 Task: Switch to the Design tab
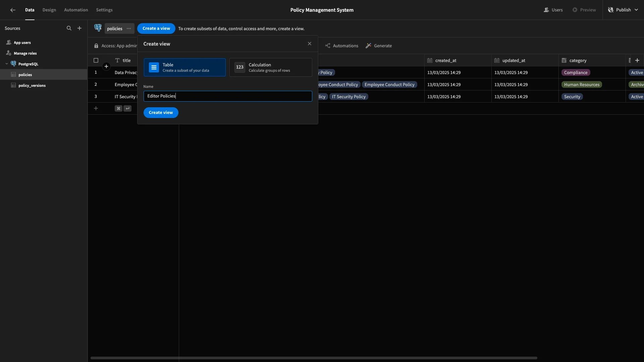tap(49, 10)
